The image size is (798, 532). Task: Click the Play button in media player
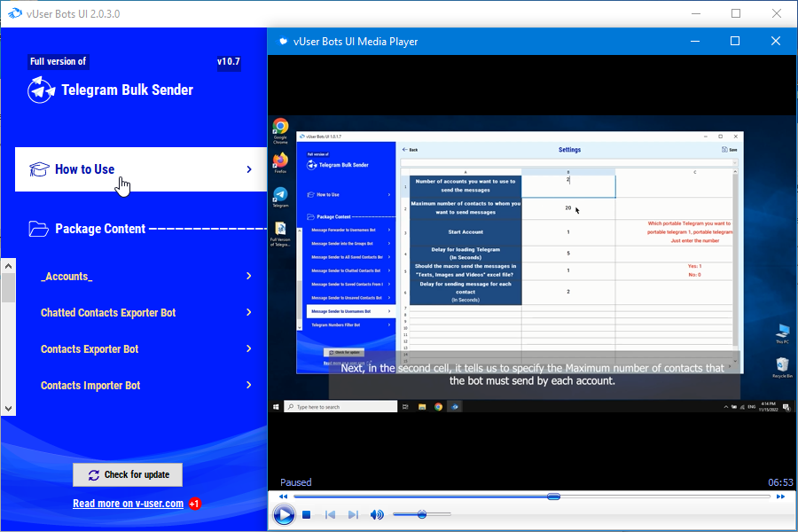284,514
